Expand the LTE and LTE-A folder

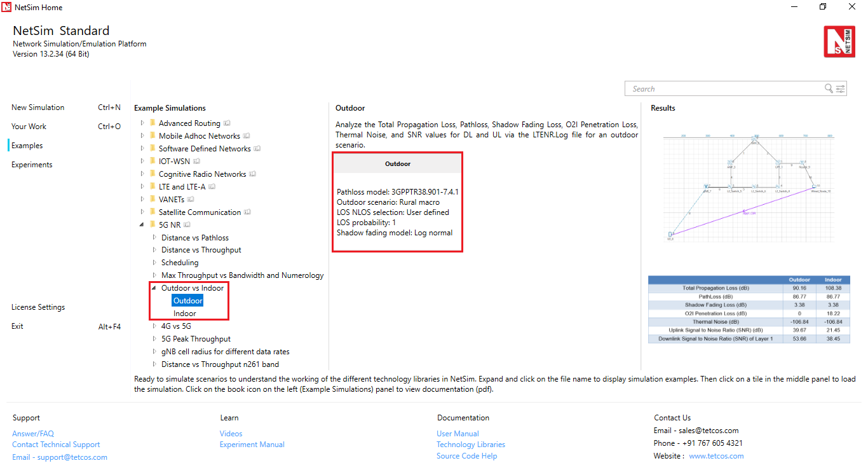coord(142,187)
